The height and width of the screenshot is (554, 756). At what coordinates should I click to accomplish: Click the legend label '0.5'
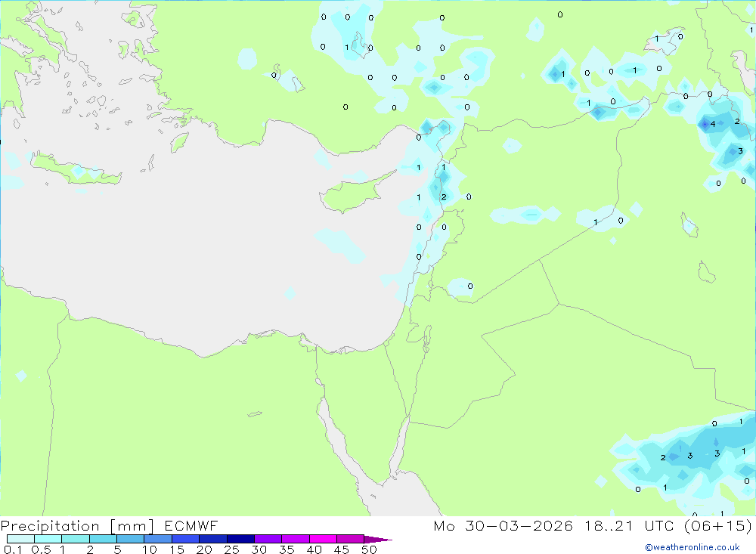[x=41, y=549]
